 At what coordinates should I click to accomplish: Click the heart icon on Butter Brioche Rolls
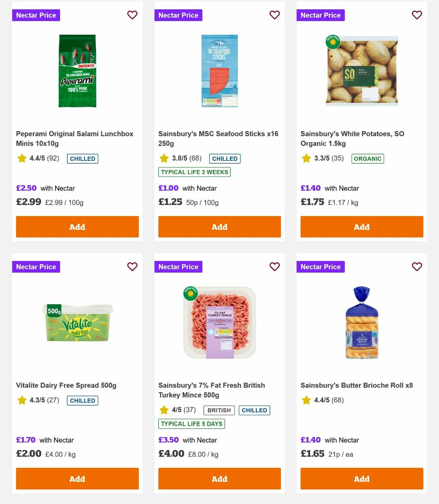point(417,267)
